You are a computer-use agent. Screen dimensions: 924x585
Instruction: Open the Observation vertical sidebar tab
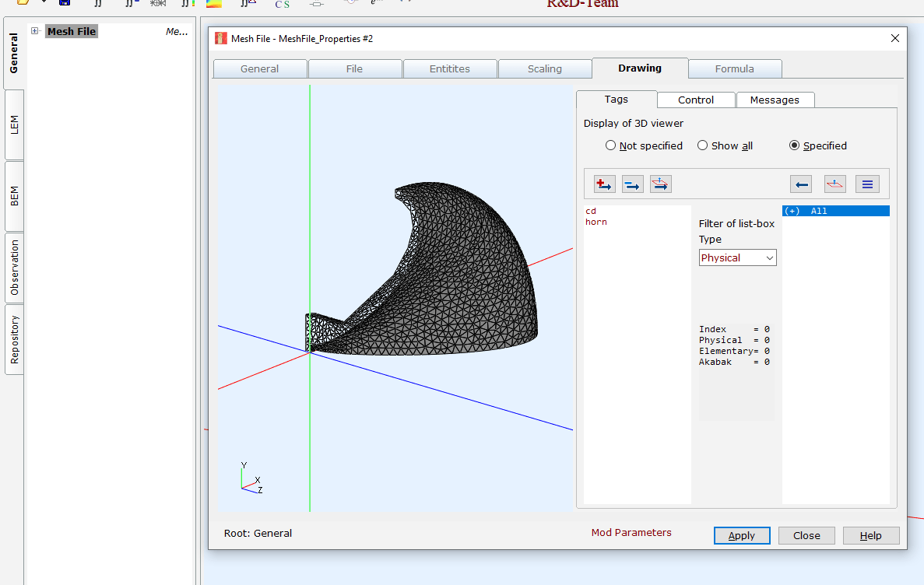(14, 268)
